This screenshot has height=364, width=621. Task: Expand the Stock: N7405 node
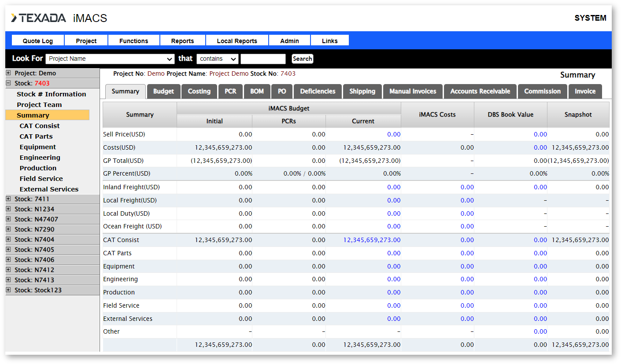coord(8,250)
